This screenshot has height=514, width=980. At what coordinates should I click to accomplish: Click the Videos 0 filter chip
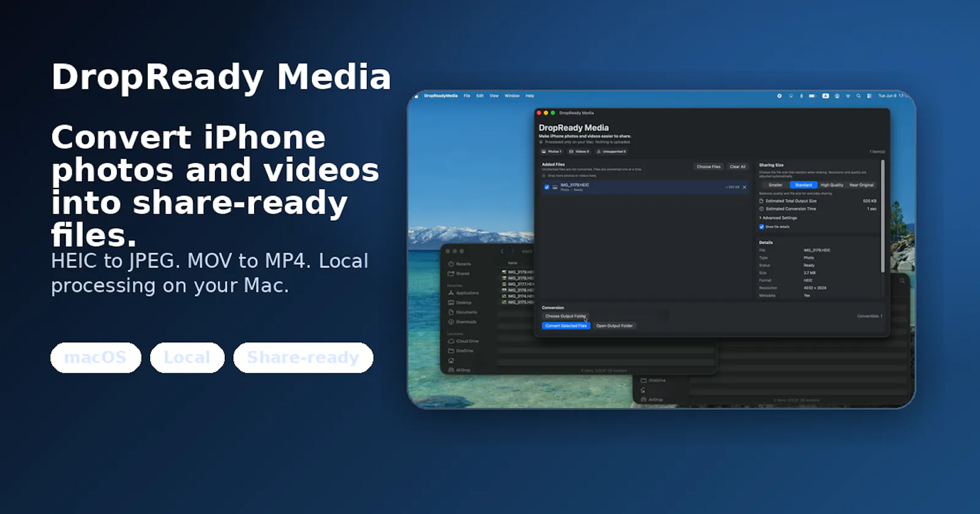(579, 151)
